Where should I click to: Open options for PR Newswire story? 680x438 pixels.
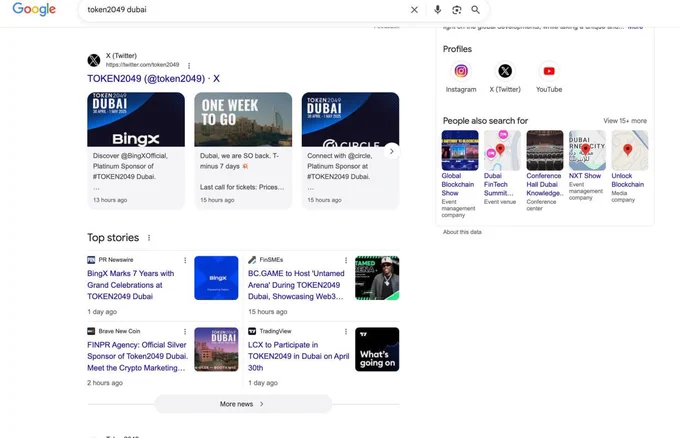click(185, 260)
